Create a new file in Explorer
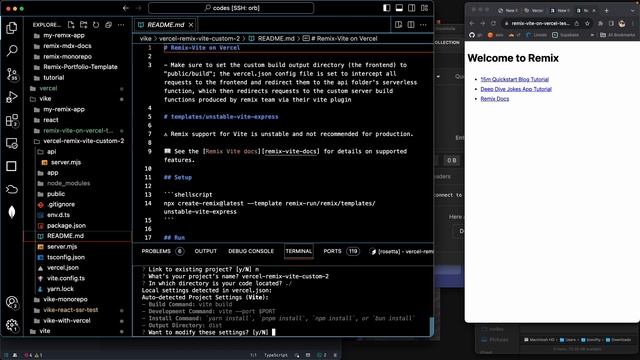Screen dimensions: 640x360 coord(71,25)
